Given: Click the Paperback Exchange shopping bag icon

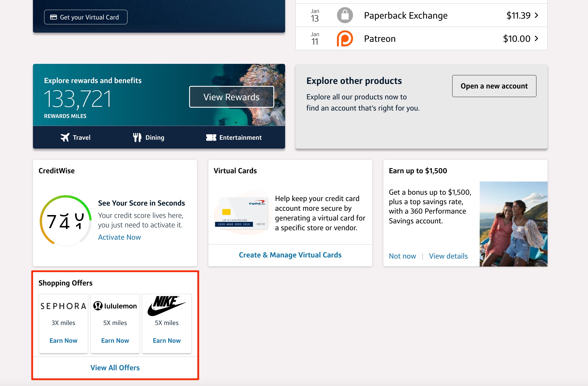Looking at the screenshot, I should (x=345, y=15).
